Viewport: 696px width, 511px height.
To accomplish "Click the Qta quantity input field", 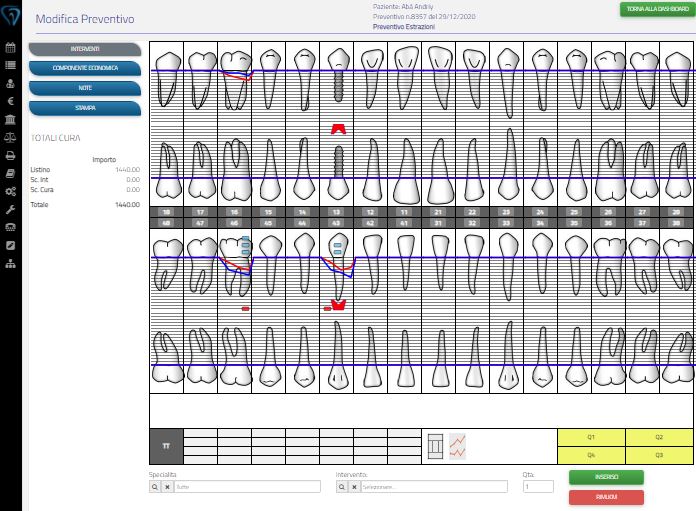I will tap(538, 487).
